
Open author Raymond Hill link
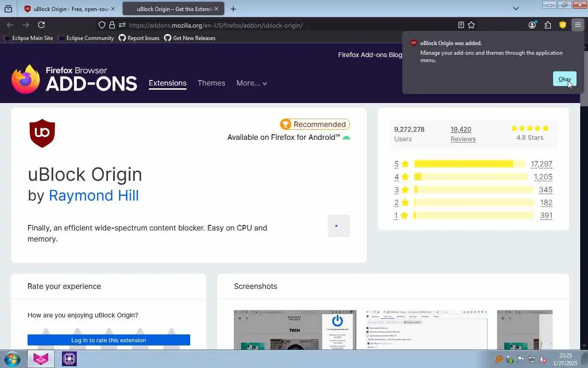tap(94, 195)
